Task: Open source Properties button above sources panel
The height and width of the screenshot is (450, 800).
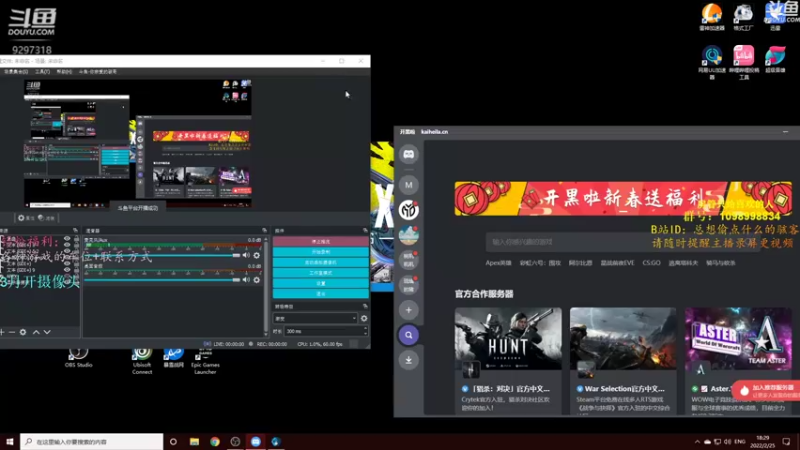Action: point(26,218)
